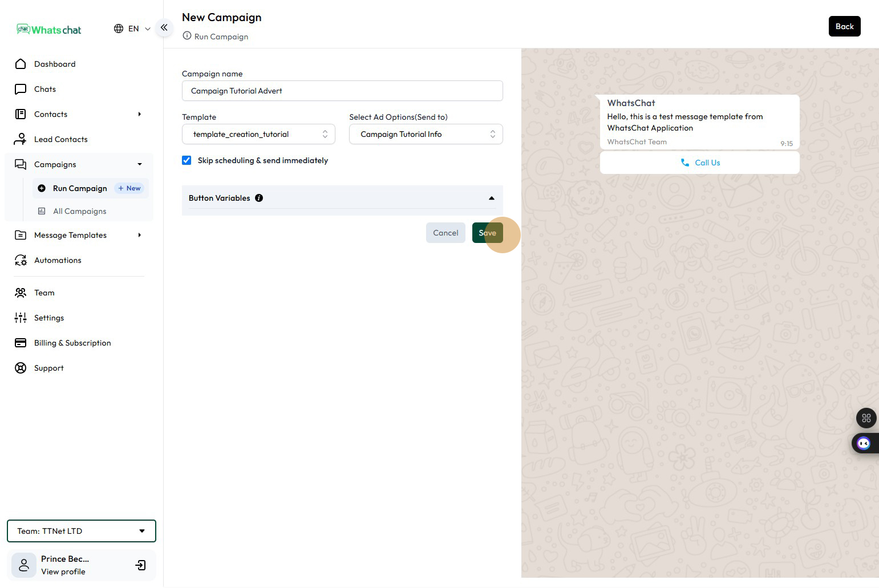This screenshot has height=588, width=879.
Task: Click the Cancel button
Action: tap(445, 233)
